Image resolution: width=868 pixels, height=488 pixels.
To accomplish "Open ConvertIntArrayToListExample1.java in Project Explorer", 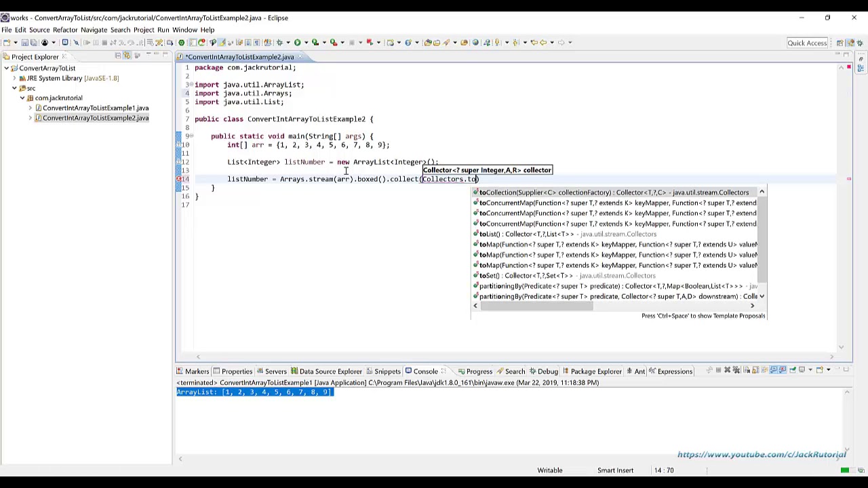I will pyautogui.click(x=95, y=108).
